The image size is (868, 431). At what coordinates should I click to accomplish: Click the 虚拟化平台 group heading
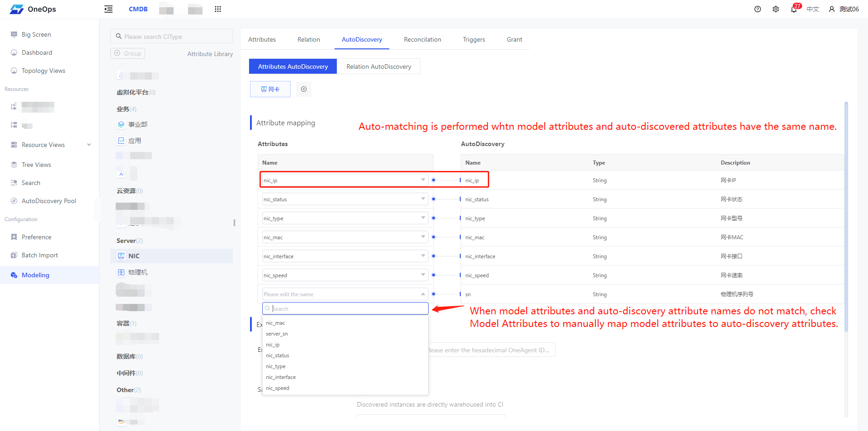136,92
